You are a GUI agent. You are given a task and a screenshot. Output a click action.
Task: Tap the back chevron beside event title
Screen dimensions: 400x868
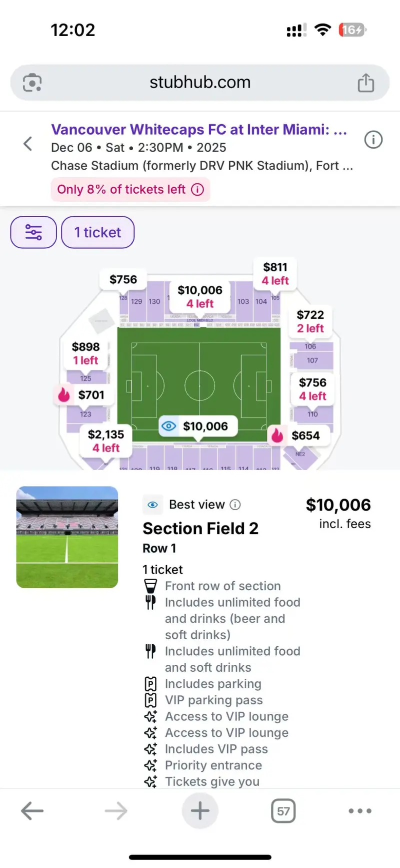pos(28,144)
